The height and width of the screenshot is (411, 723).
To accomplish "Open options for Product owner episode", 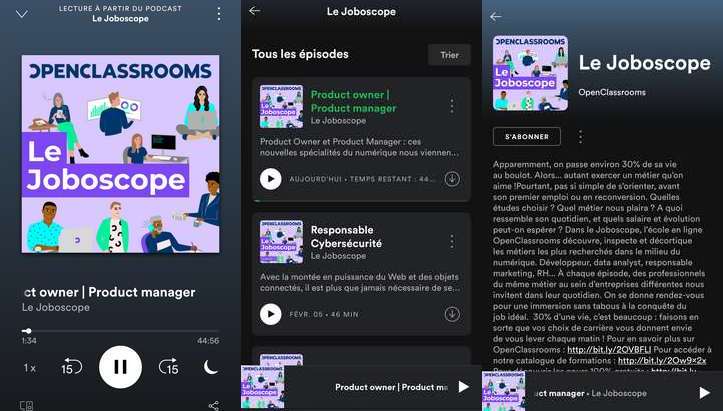I will click(451, 106).
